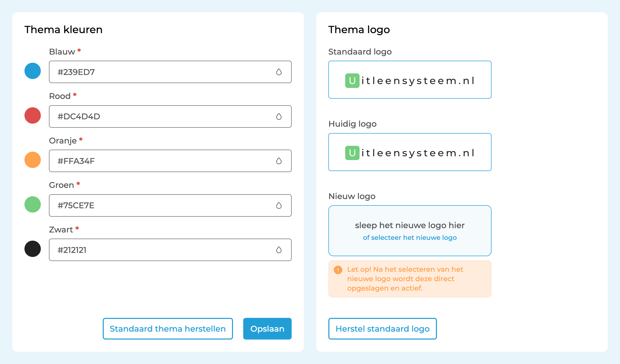Viewport: 620px width, 364px height.
Task: Click Herstel standaard logo button
Action: click(x=383, y=329)
